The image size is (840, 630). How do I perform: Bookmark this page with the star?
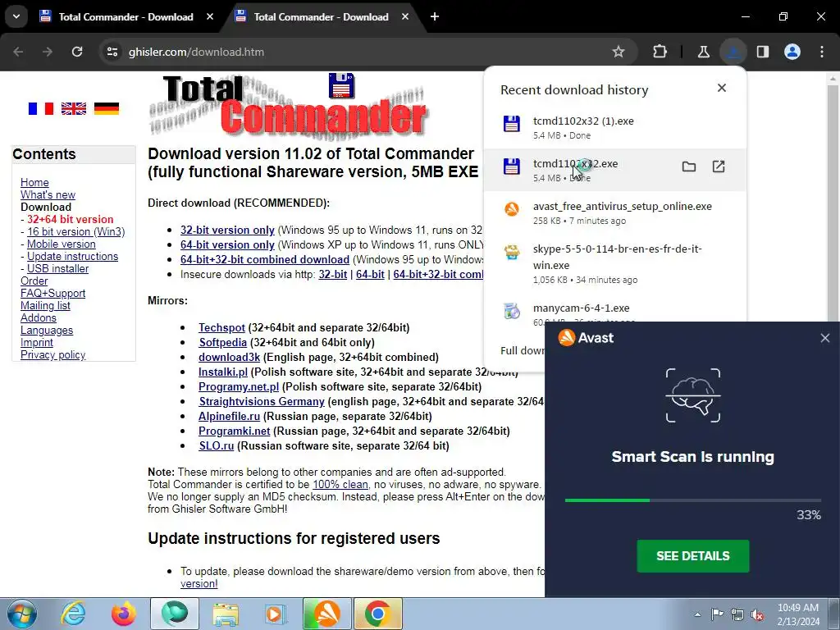click(x=619, y=52)
